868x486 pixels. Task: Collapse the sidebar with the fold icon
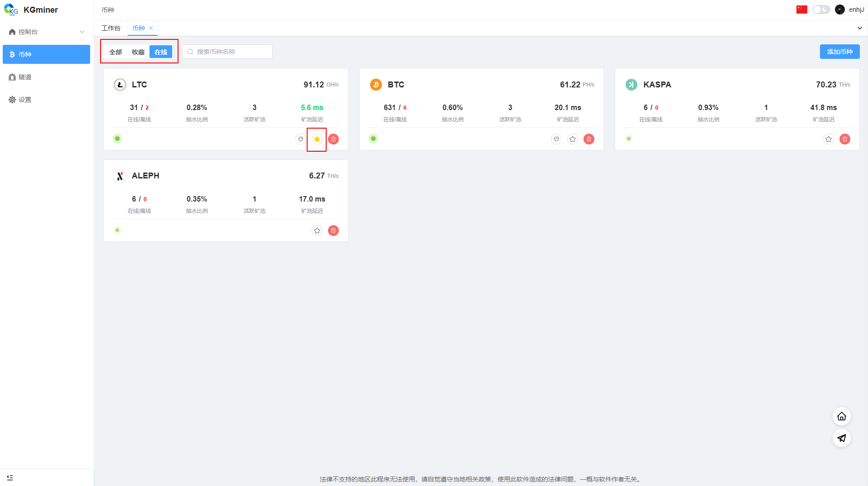tap(10, 477)
